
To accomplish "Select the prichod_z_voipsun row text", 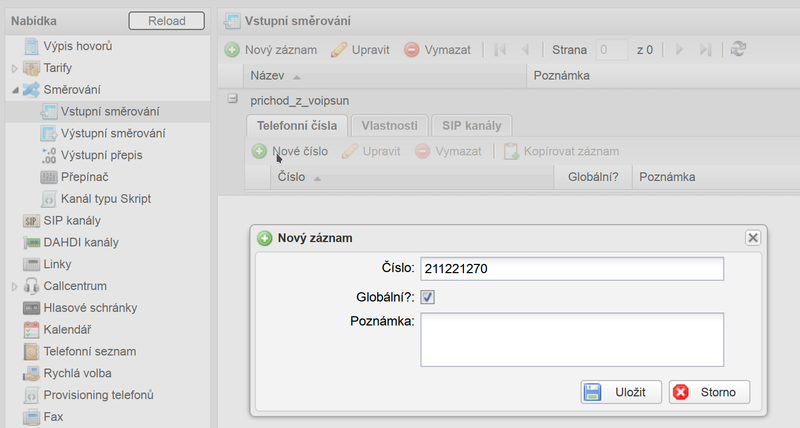I will click(x=299, y=101).
